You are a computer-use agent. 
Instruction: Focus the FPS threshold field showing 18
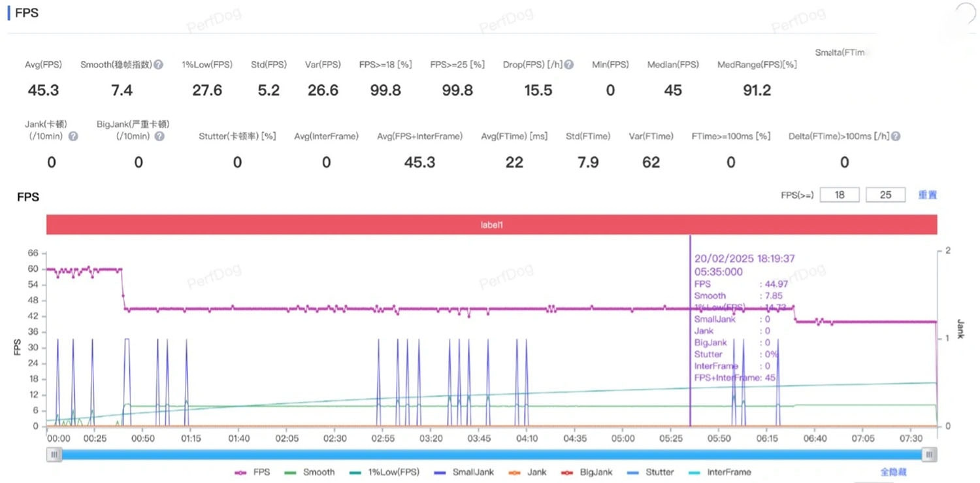(840, 195)
